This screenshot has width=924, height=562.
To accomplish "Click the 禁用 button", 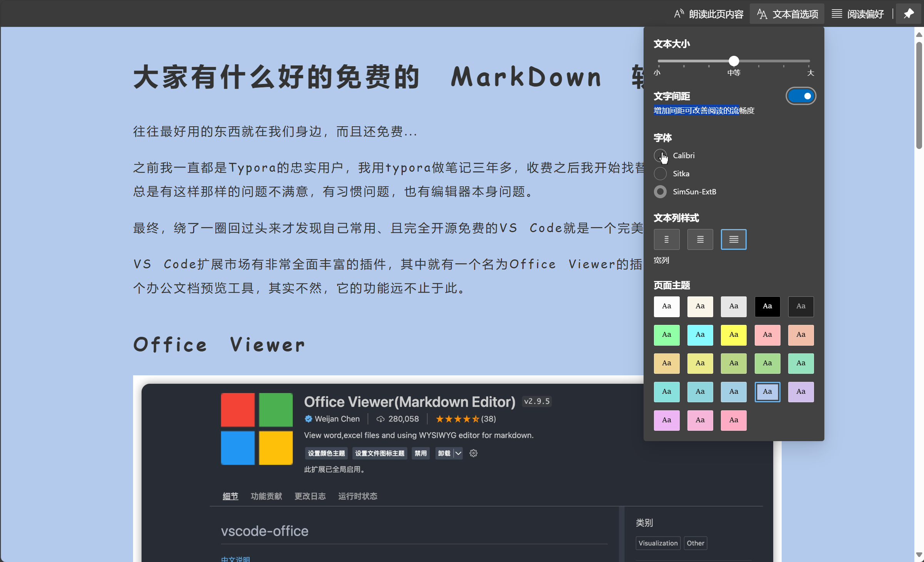I will tap(420, 453).
